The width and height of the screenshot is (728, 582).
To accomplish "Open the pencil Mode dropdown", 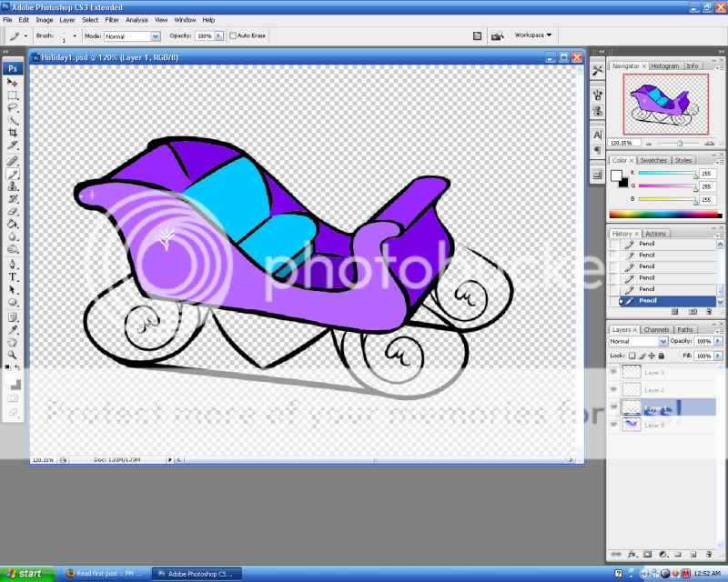I will (132, 36).
